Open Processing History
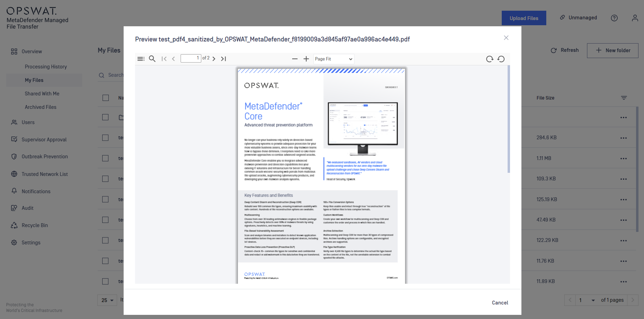Viewport: 644px width, 319px height. (x=46, y=67)
